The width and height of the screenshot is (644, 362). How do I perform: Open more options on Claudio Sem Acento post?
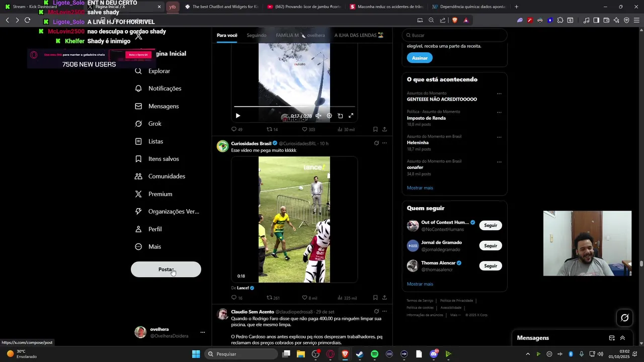[384, 311]
